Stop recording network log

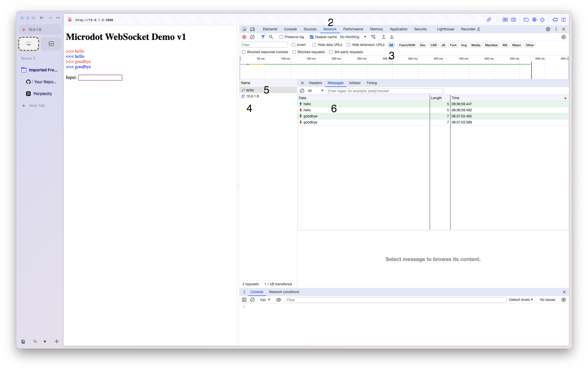point(244,37)
